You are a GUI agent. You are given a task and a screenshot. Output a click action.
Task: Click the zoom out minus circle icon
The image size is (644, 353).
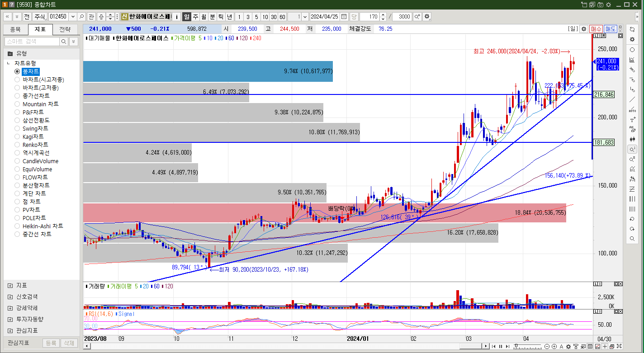(547, 347)
